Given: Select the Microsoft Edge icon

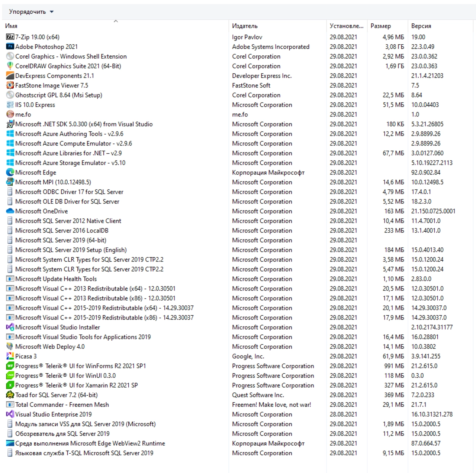Looking at the screenshot, I should [x=10, y=172].
